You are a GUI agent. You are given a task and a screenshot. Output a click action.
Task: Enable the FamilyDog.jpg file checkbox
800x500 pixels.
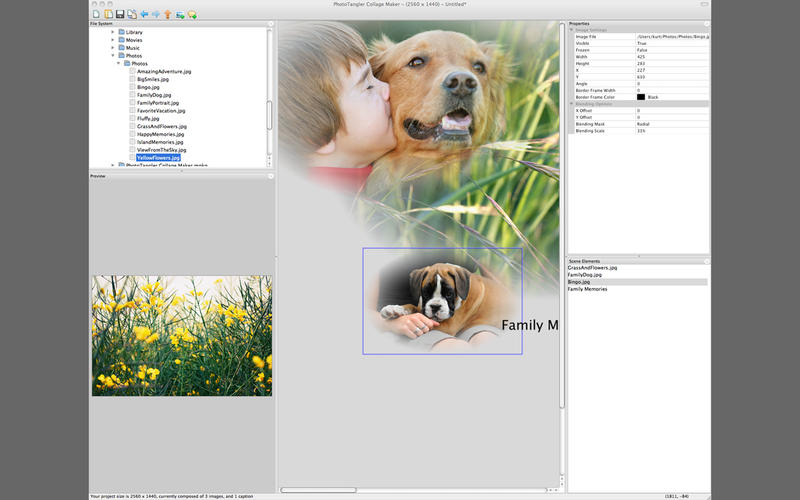click(131, 95)
